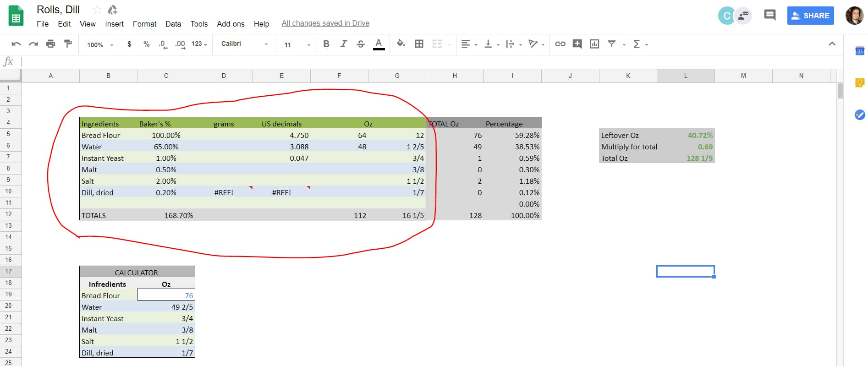The image size is (868, 366).
Task: Click the insert link icon
Action: 560,44
